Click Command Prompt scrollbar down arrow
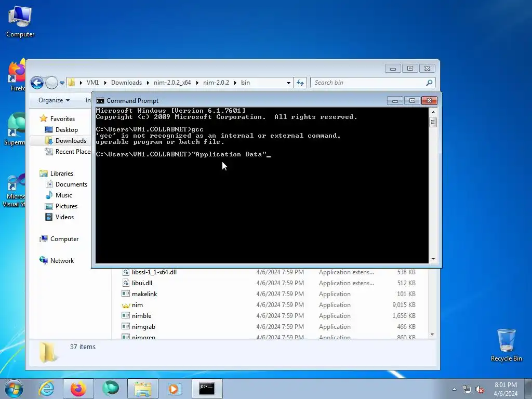This screenshot has width=532, height=399. [x=433, y=260]
